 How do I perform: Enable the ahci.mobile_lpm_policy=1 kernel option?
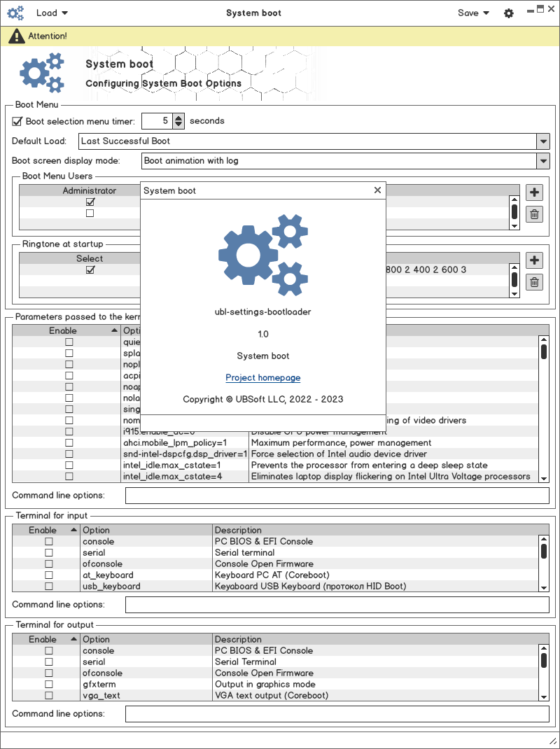click(x=69, y=443)
